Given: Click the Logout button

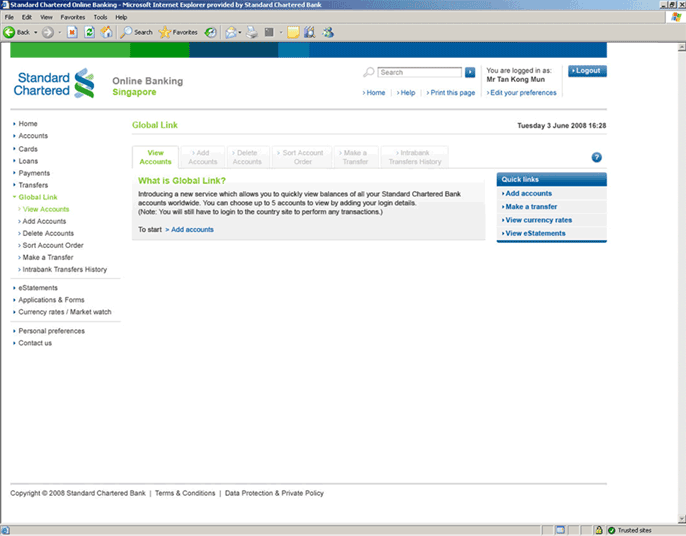Looking at the screenshot, I should click(587, 71).
